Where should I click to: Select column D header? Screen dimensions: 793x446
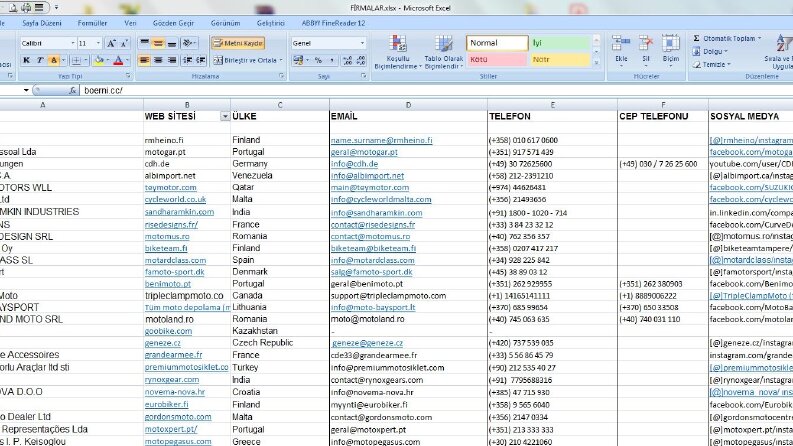point(408,105)
